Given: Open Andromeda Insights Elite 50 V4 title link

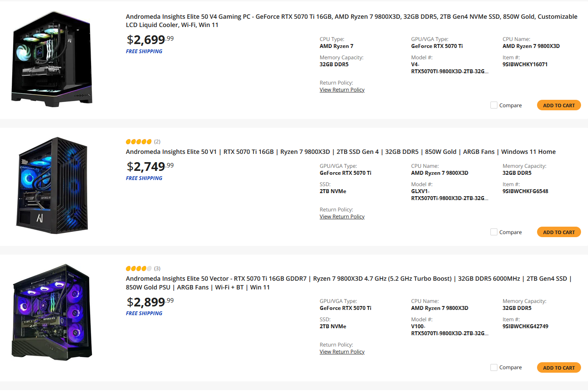Looking at the screenshot, I should pos(351,20).
